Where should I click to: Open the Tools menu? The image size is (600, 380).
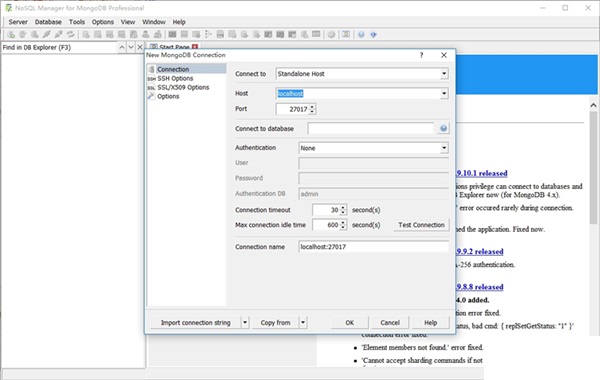click(77, 22)
